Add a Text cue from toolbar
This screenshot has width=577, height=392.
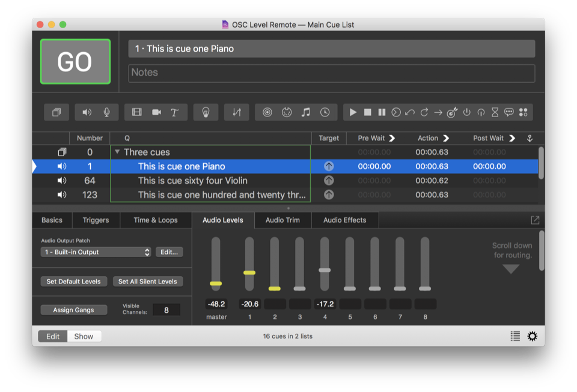pyautogui.click(x=175, y=112)
